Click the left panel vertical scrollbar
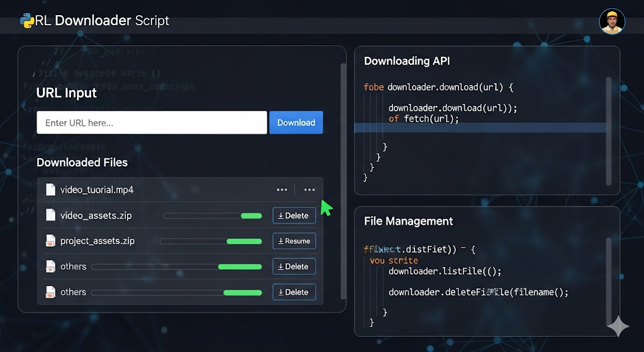644x352 pixels. 343,181
